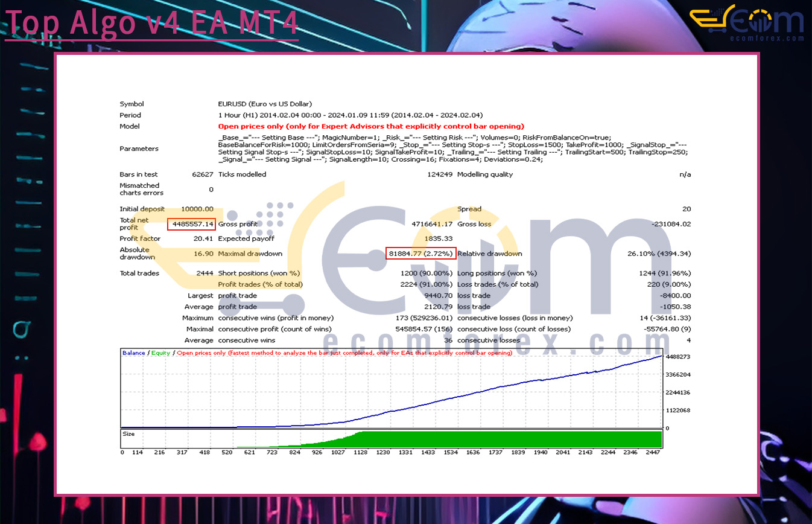The image size is (812, 524).
Task: Select the relative drawdown value 26.10% (4394.34)
Action: tap(659, 254)
